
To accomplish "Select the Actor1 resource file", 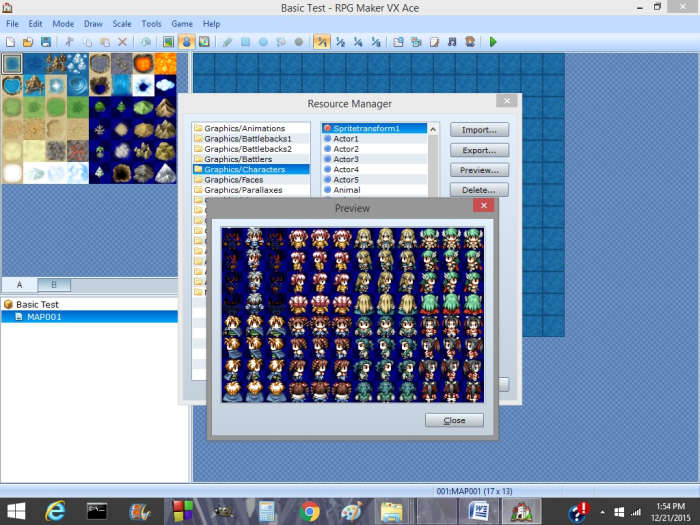I will [x=374, y=138].
